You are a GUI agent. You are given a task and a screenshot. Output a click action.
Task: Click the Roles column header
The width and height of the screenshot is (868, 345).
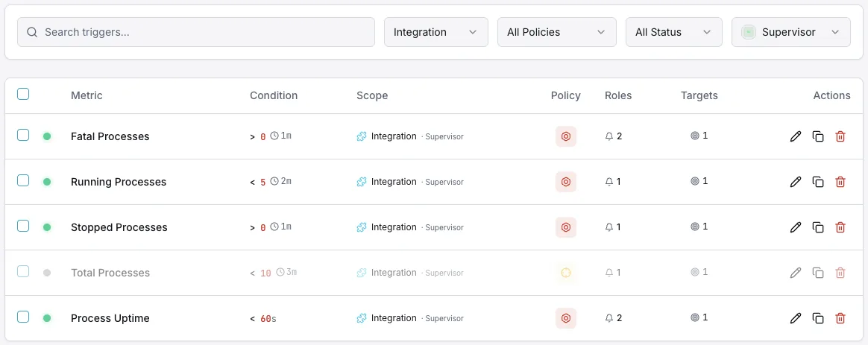tap(618, 95)
